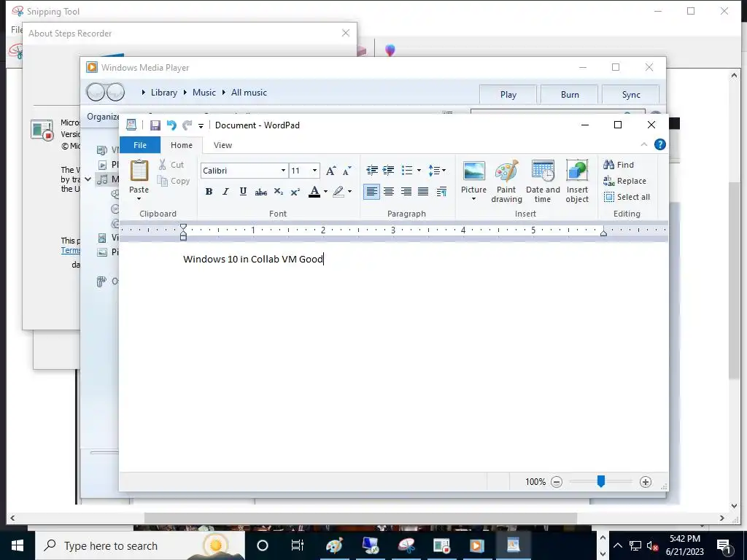Open the notification center icon

tap(724, 546)
